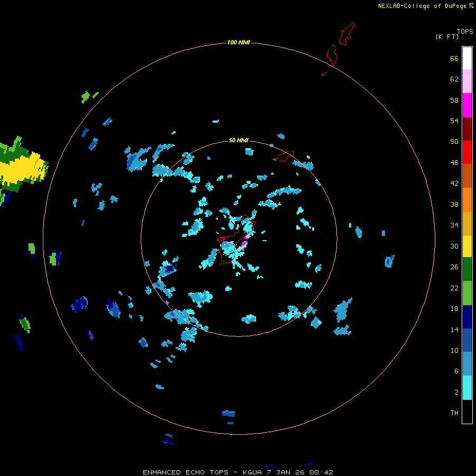Screen dimensions: 476x476
Task: Click the 50 NMI range ring label
Action: pyautogui.click(x=239, y=140)
